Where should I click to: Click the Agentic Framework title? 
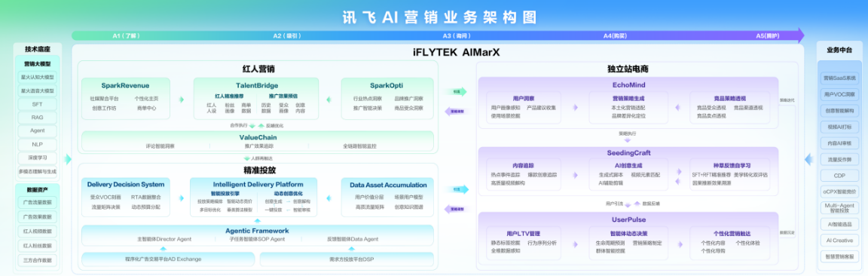click(257, 231)
